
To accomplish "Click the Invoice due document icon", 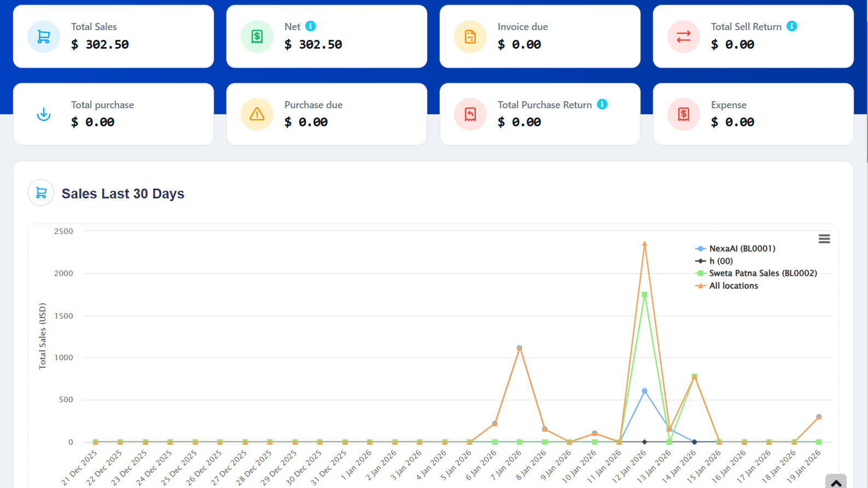I will coord(470,37).
